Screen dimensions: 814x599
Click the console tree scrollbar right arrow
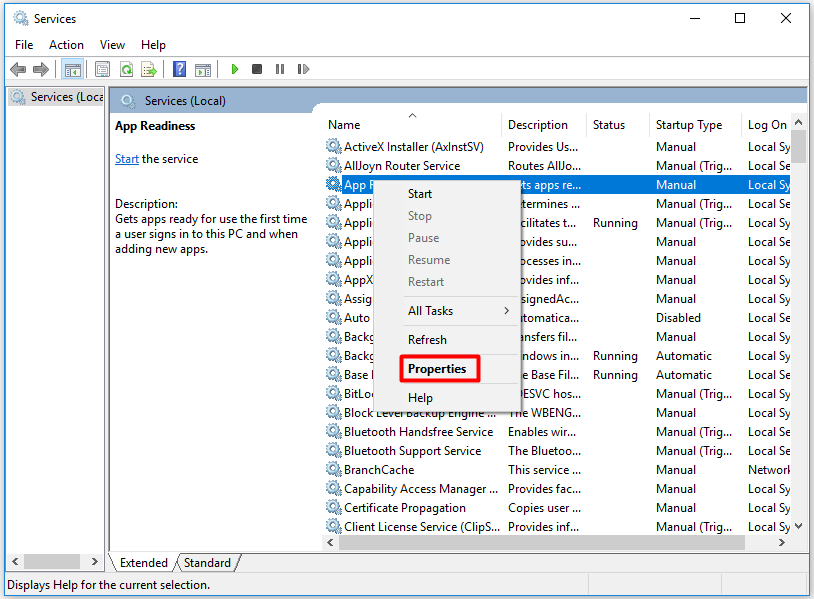(x=94, y=561)
